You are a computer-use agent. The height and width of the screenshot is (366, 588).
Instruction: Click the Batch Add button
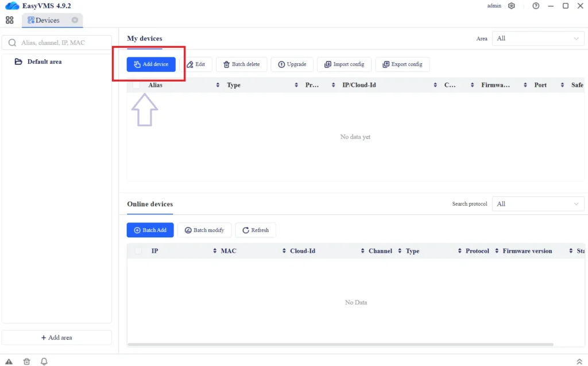point(150,230)
